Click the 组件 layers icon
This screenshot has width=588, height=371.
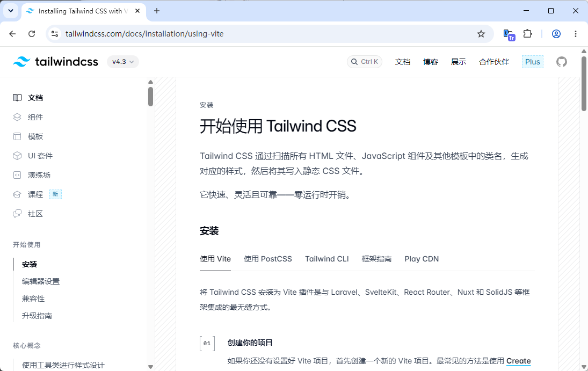pos(17,117)
